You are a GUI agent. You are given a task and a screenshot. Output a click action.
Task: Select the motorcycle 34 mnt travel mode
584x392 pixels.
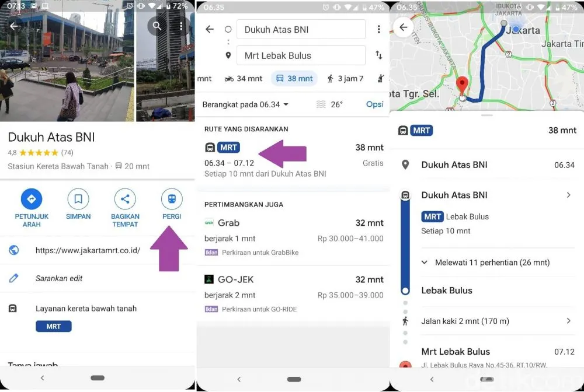click(x=244, y=79)
